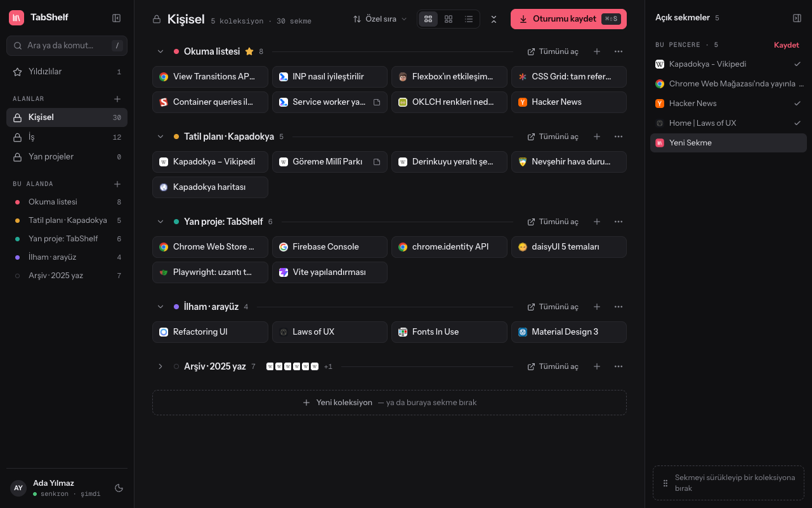
Task: Click the green color dot of Yan proje: TabShelf header
Action: coord(176,222)
